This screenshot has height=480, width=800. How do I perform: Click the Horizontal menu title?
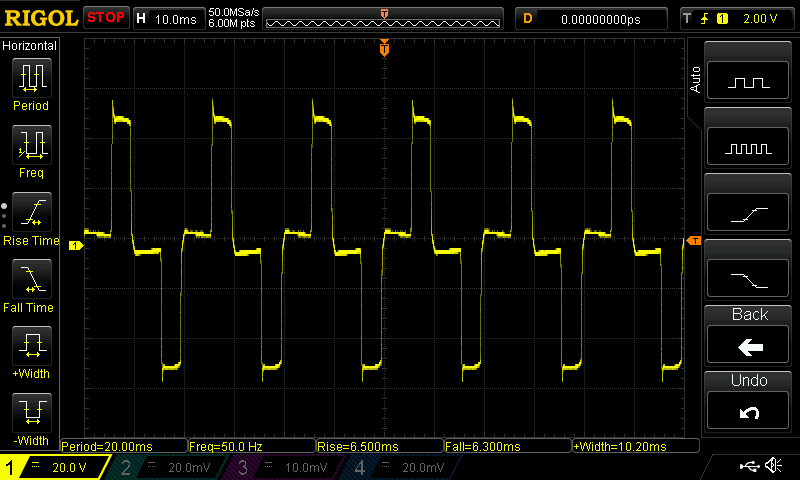coord(30,46)
